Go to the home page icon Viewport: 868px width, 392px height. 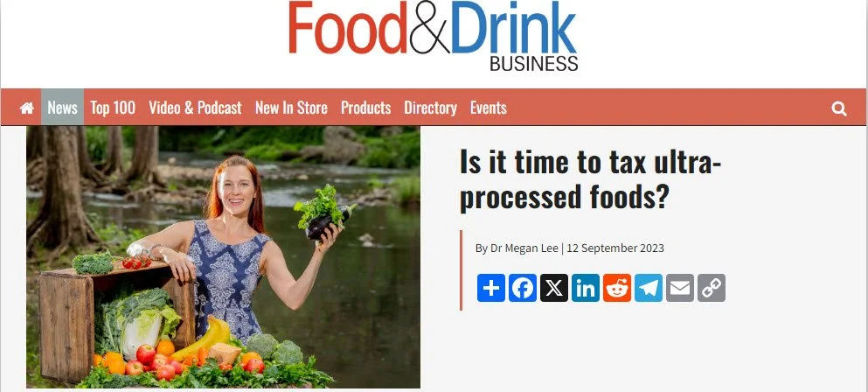pos(26,108)
